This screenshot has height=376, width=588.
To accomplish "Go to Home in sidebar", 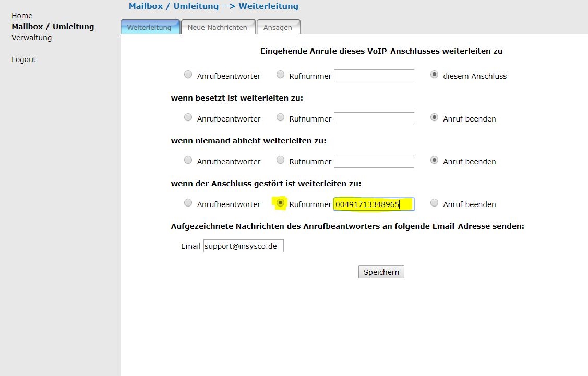I will 22,16.
